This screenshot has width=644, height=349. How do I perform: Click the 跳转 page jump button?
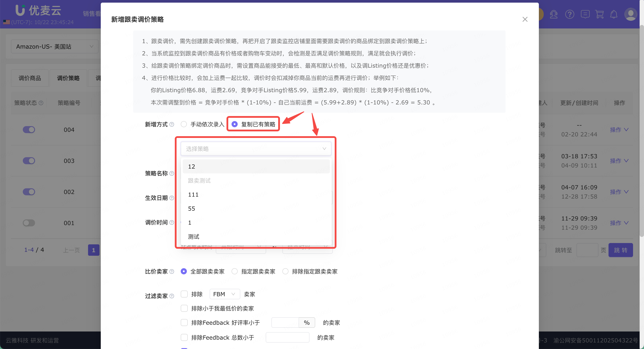pos(620,250)
